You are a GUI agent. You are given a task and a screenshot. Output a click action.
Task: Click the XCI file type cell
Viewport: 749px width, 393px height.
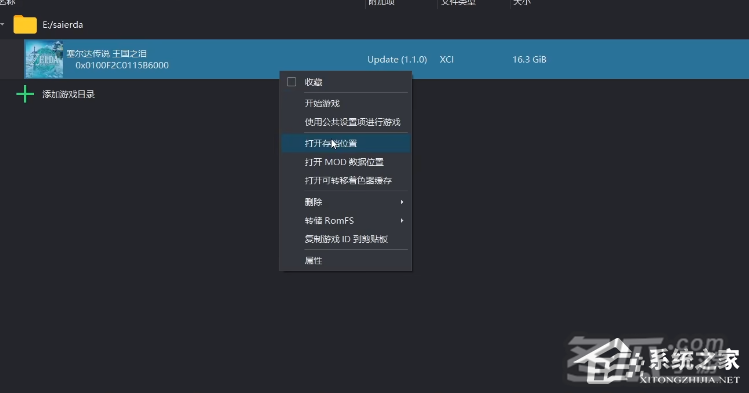[x=447, y=60]
